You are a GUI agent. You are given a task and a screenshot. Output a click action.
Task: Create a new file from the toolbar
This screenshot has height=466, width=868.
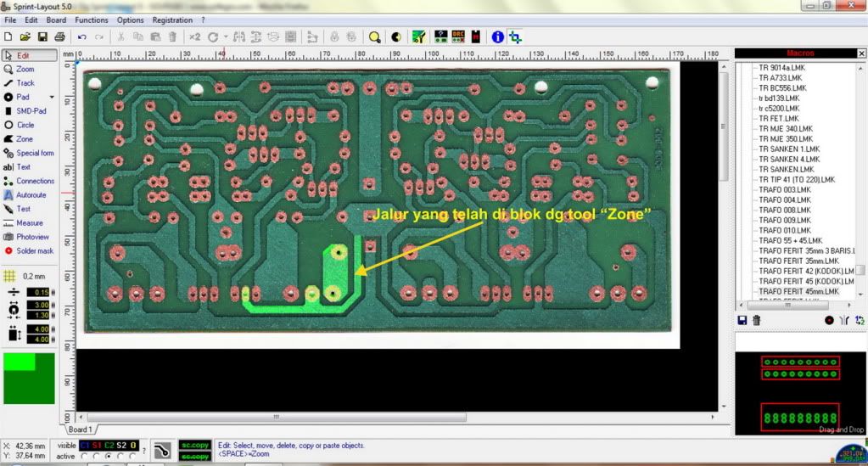pos(8,37)
